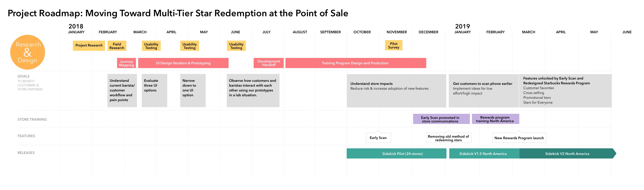This screenshot has height=190, width=644.
Task: Click Early Scan promoted in store communications block
Action: 441,119
